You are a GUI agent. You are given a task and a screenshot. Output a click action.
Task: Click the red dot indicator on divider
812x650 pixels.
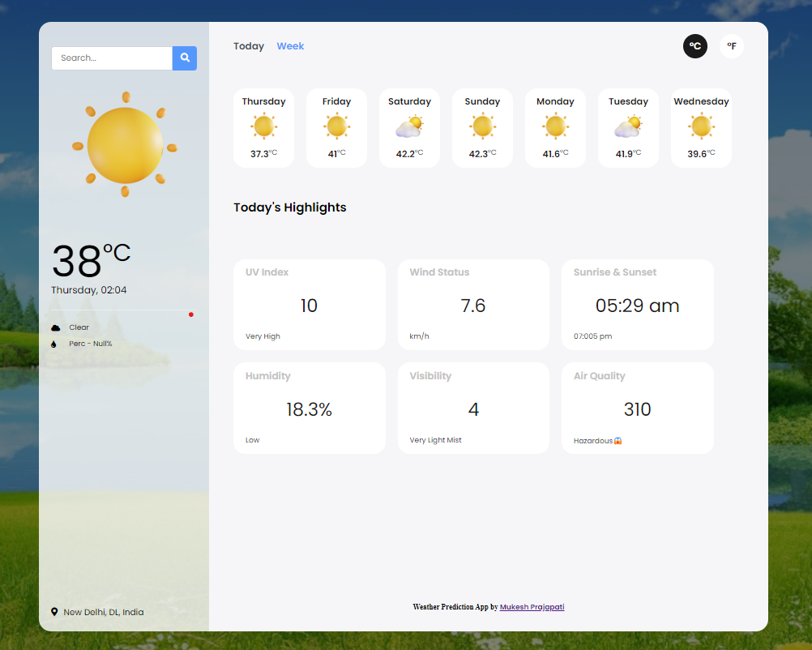(x=191, y=314)
